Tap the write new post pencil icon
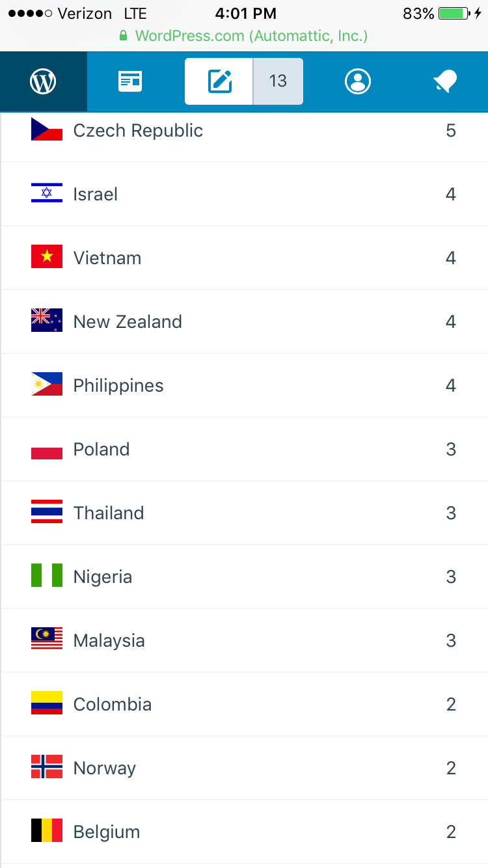Image resolution: width=488 pixels, height=868 pixels. [x=220, y=81]
